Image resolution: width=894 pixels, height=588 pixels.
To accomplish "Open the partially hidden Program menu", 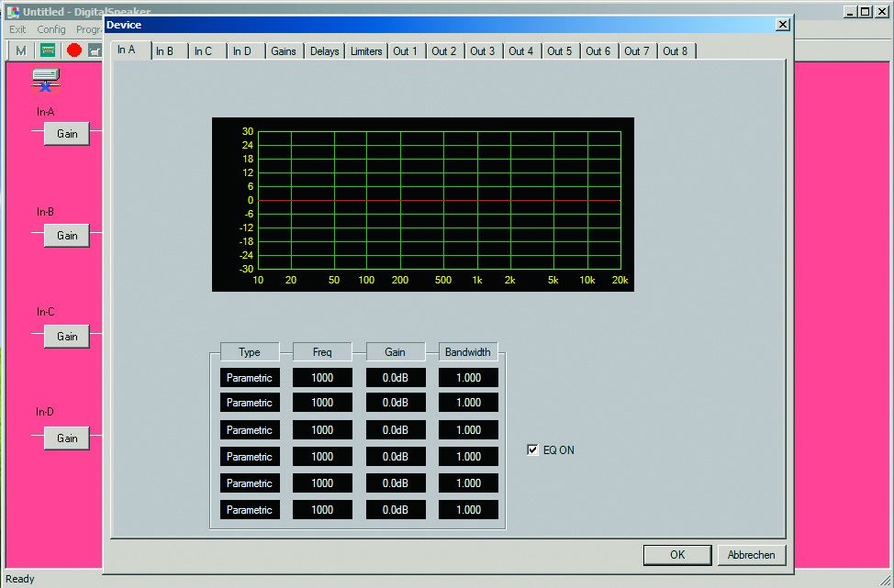I will [89, 29].
